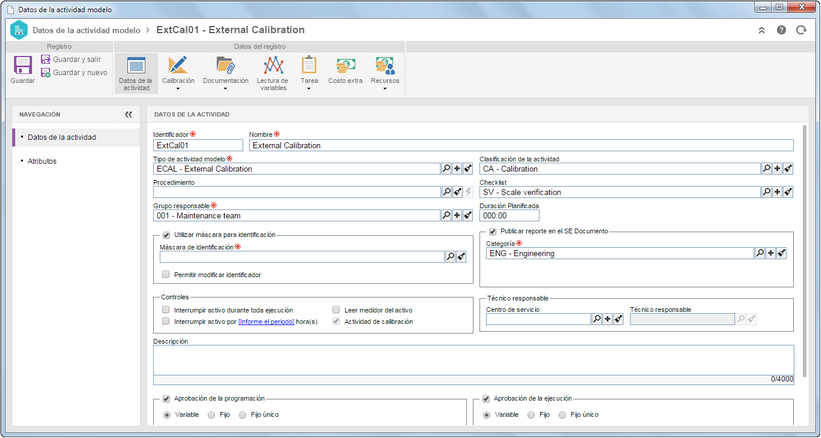Open Lectura de variables icon
Viewport: 821px width, 438px height.
273,65
